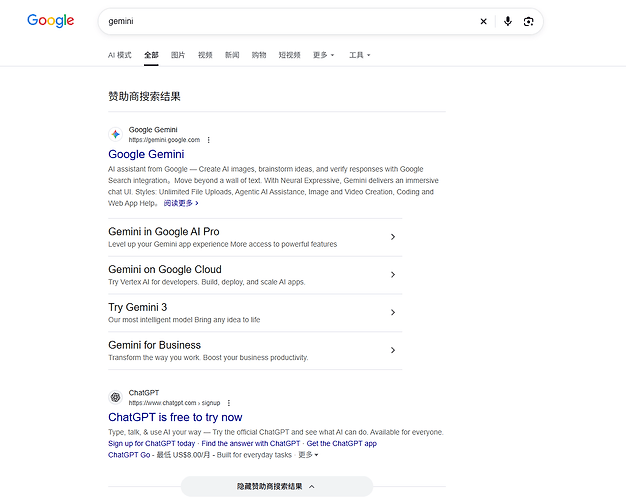This screenshot has height=499, width=626.
Task: Switch to the 图片 tab
Action: [x=178, y=55]
